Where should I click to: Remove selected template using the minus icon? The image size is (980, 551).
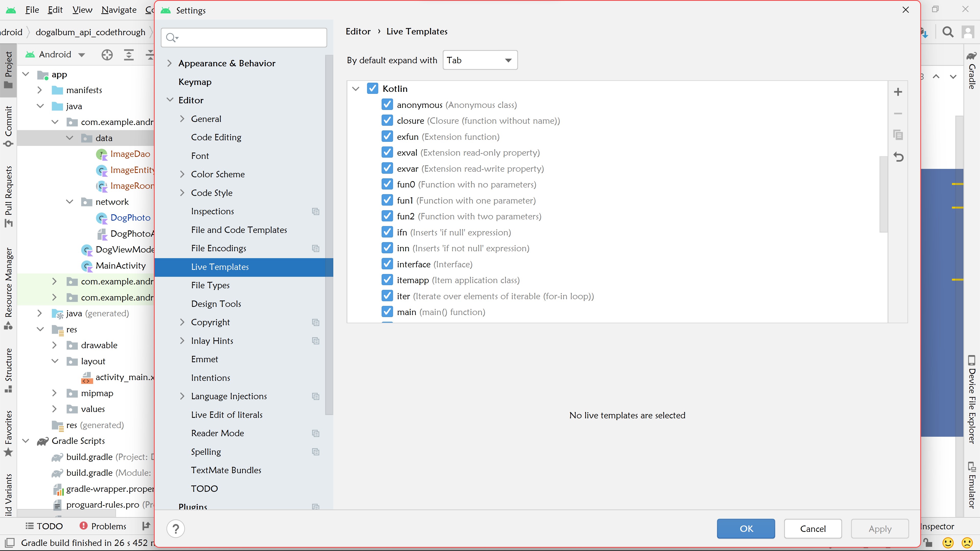pyautogui.click(x=898, y=113)
